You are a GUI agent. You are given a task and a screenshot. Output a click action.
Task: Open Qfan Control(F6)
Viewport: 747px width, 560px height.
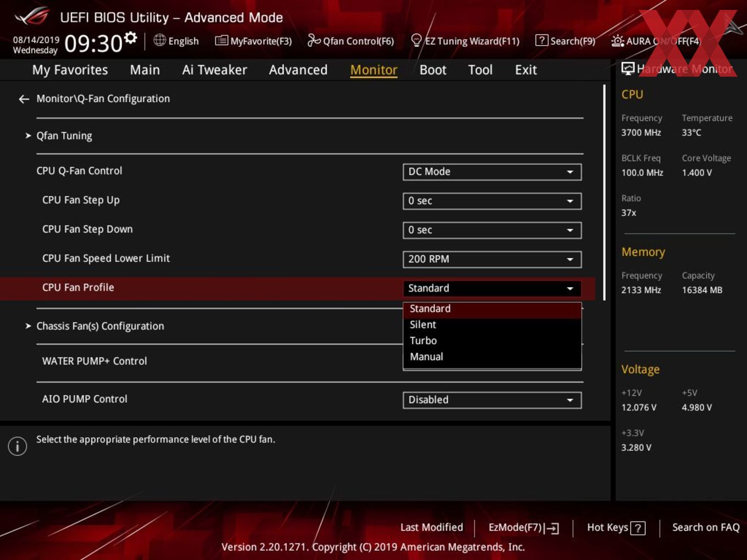[x=350, y=41]
